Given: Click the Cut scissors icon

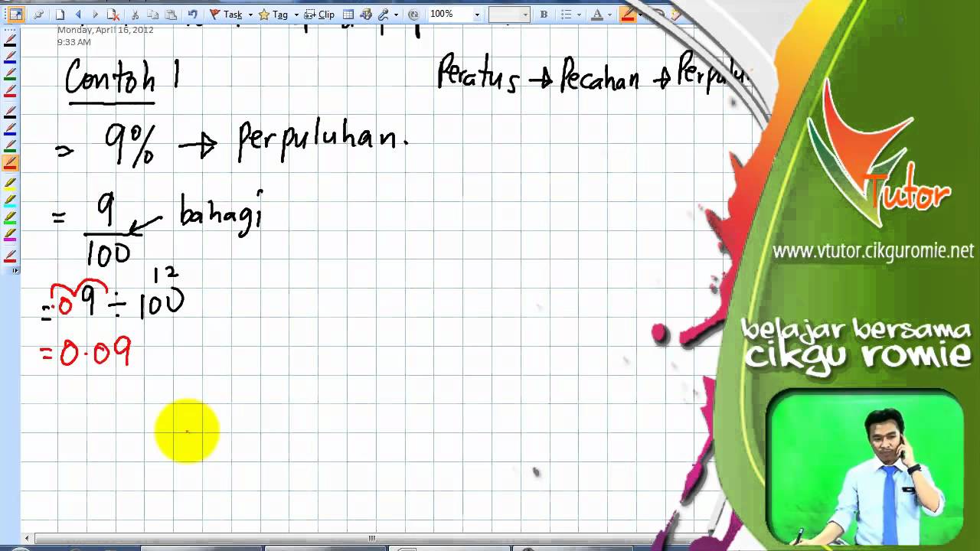Looking at the screenshot, I should [x=135, y=15].
